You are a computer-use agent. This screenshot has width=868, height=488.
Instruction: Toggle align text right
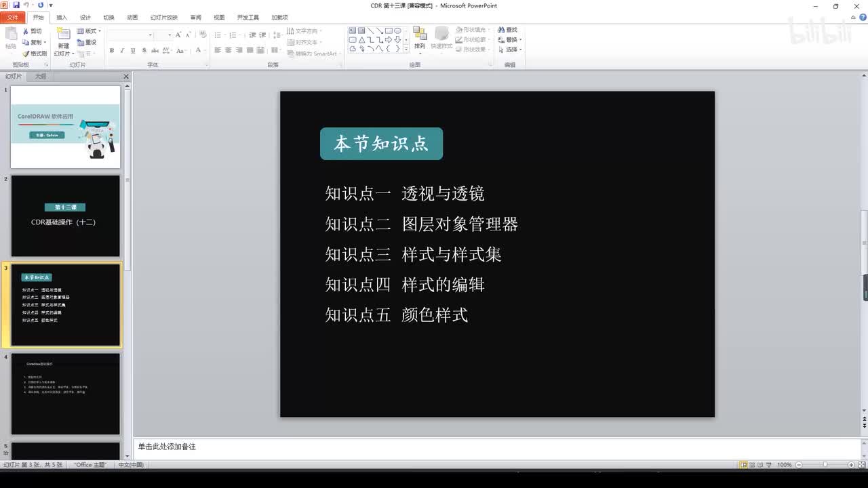[239, 50]
